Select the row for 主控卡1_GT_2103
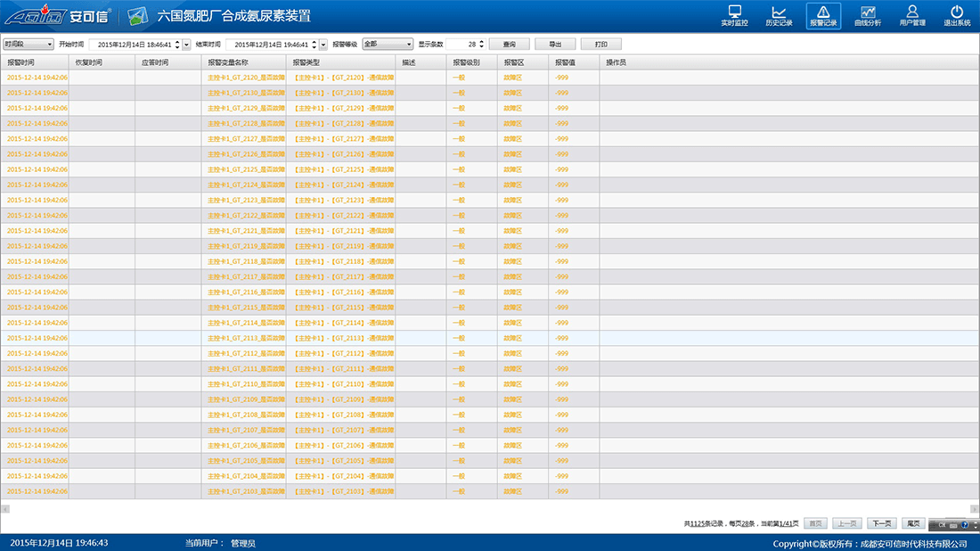Screen dimensions: 980x551 pyautogui.click(x=489, y=491)
